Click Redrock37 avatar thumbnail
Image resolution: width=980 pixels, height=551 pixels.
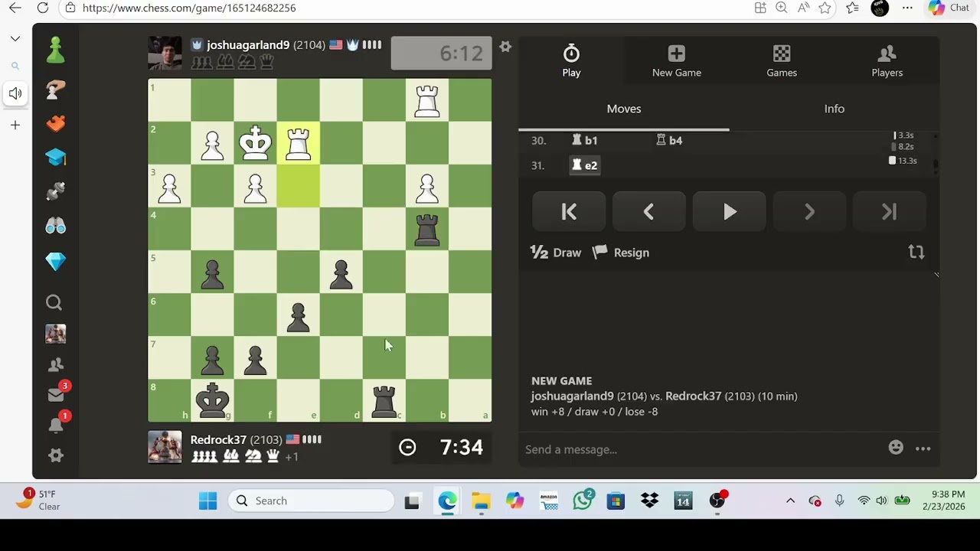[165, 448]
